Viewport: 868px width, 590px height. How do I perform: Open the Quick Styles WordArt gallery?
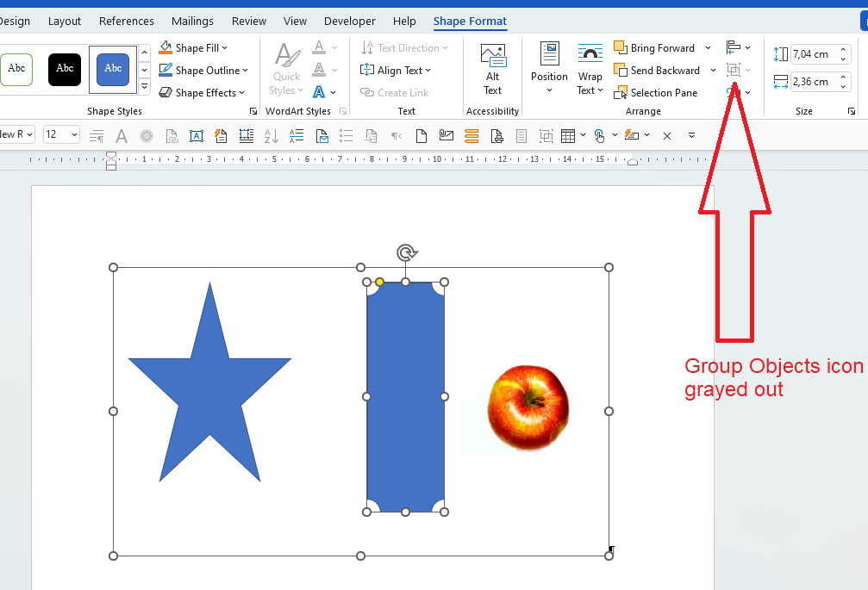[x=287, y=69]
